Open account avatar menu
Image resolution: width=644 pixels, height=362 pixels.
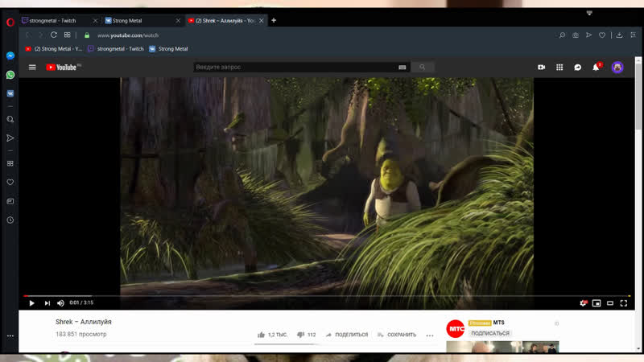pyautogui.click(x=617, y=68)
